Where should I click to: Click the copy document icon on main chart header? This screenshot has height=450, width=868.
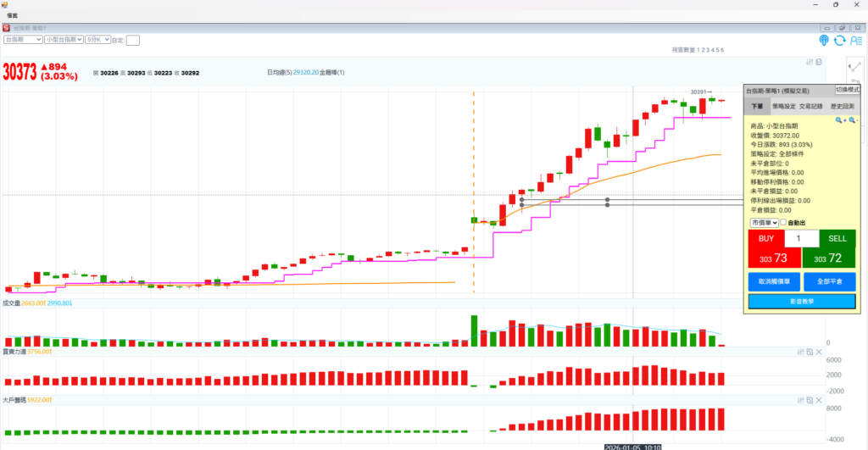[x=819, y=62]
